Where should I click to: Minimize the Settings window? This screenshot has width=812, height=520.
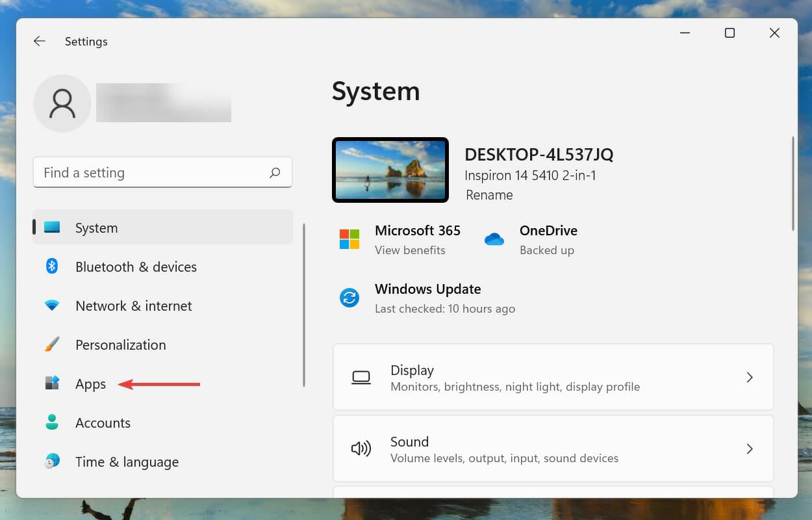(685, 33)
